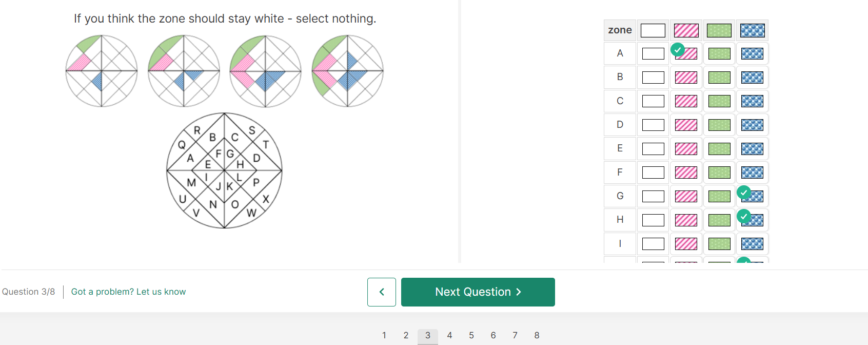Navigate to question 8 in pagination

pos(537,335)
